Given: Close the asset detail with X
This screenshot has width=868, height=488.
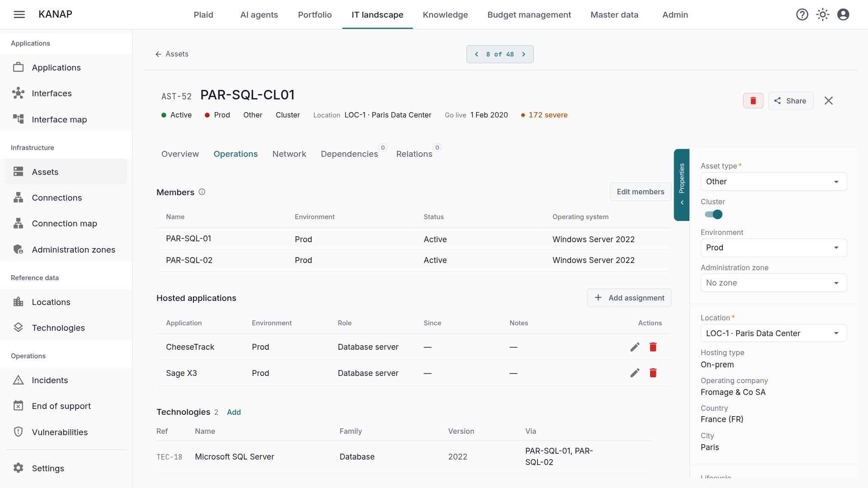Looking at the screenshot, I should click(x=828, y=101).
